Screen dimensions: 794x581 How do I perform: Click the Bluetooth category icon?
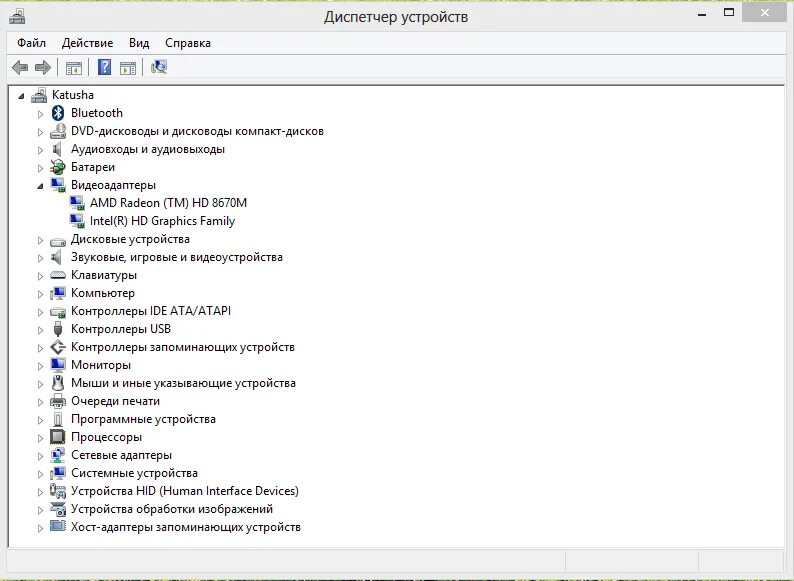[x=58, y=113]
